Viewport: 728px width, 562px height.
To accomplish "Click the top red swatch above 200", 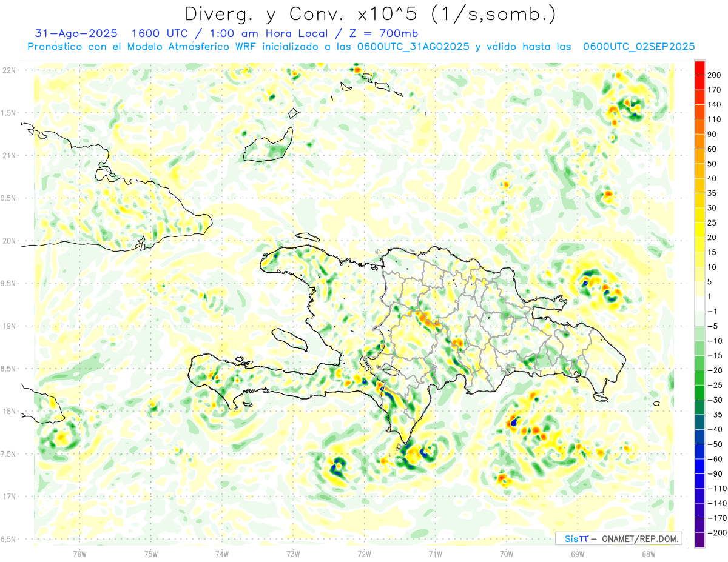I will click(x=699, y=68).
